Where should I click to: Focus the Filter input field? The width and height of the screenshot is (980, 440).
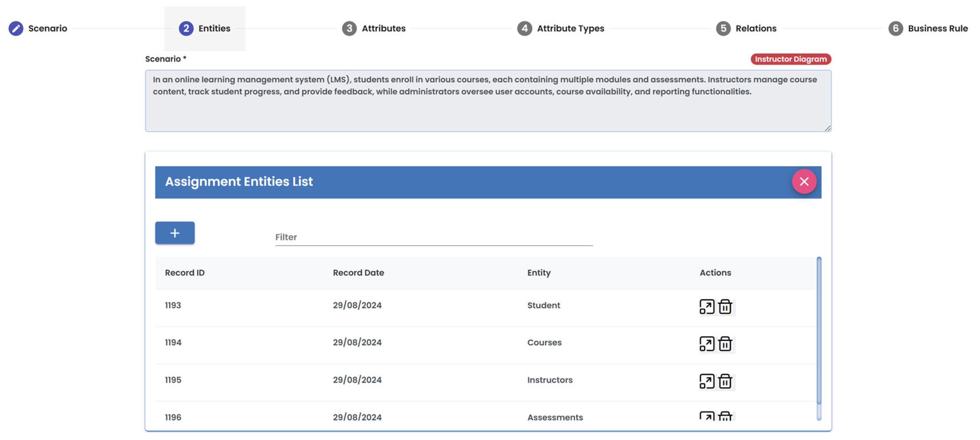tap(434, 237)
